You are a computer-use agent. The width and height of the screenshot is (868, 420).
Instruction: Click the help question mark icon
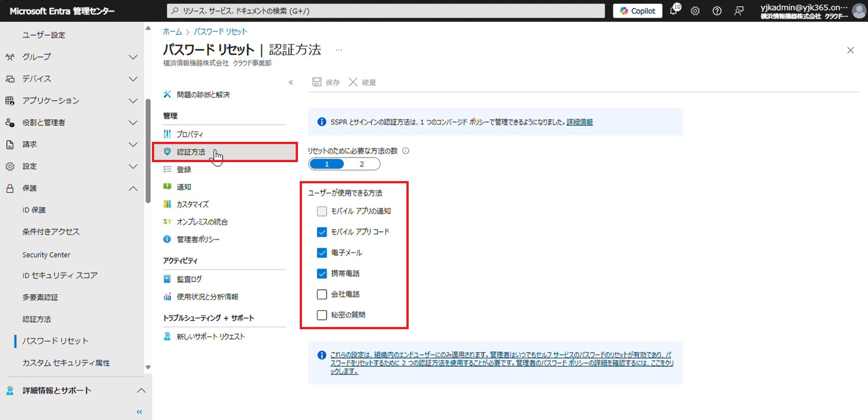(x=717, y=11)
